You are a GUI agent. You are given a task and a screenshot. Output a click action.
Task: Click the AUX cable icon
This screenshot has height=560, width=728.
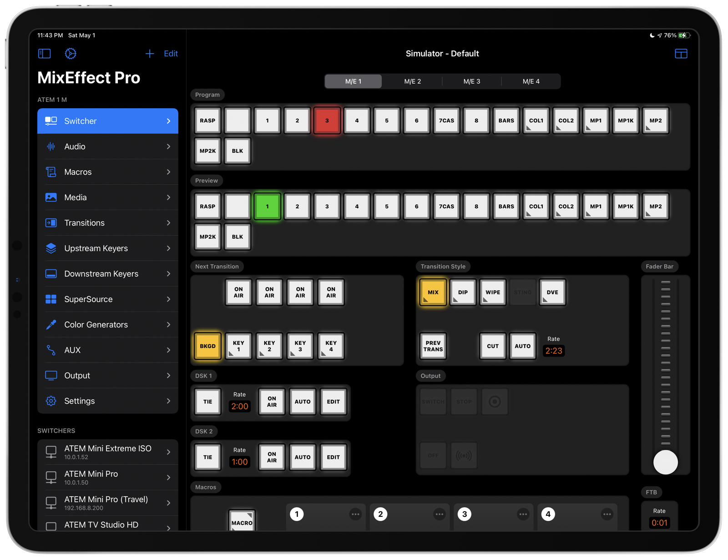tap(51, 350)
